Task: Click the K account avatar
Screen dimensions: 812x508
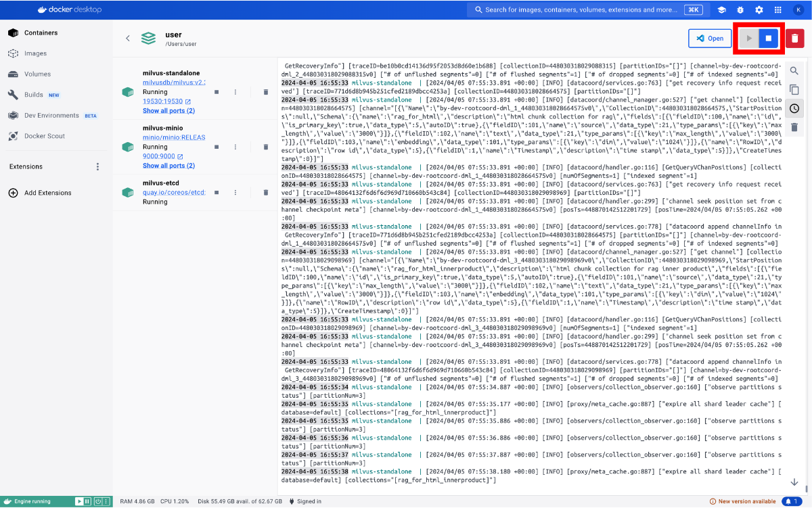Action: [798, 10]
